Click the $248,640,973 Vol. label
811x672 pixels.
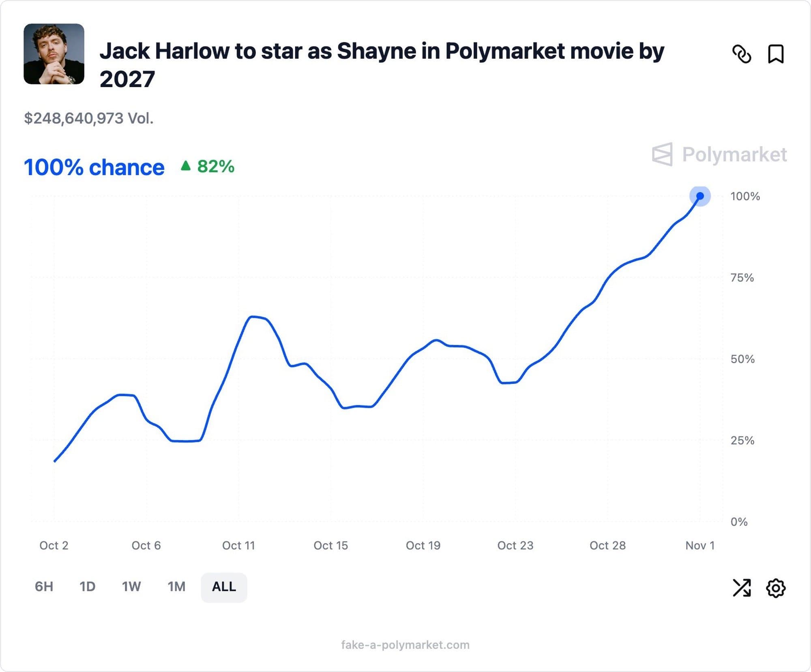(x=89, y=118)
